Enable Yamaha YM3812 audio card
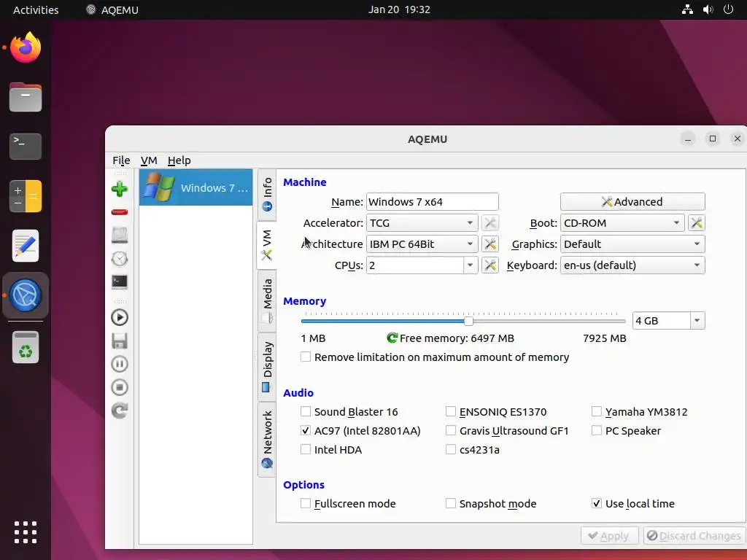Screen dimensions: 747x560 coord(597,411)
